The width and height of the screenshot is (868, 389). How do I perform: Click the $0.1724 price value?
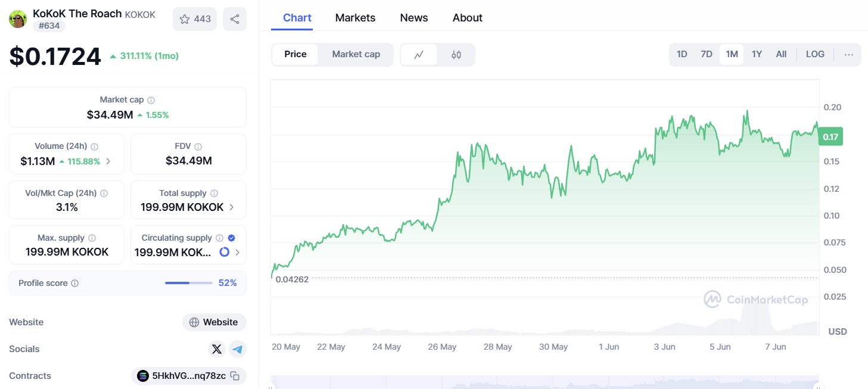point(55,57)
